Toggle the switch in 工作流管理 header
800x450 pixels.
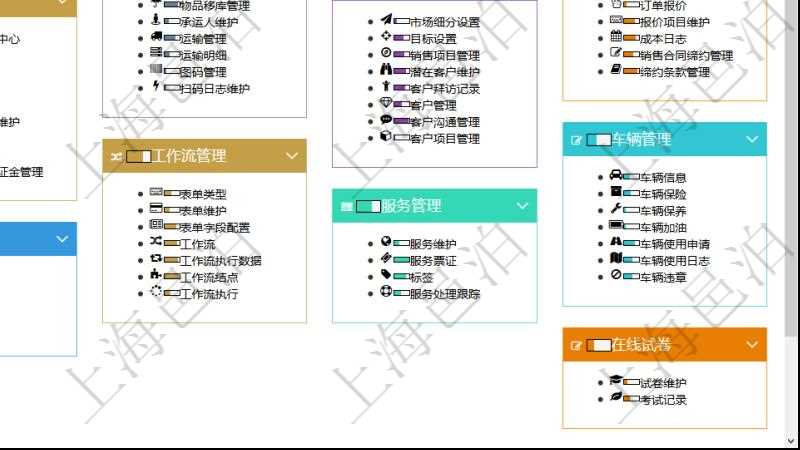[139, 156]
